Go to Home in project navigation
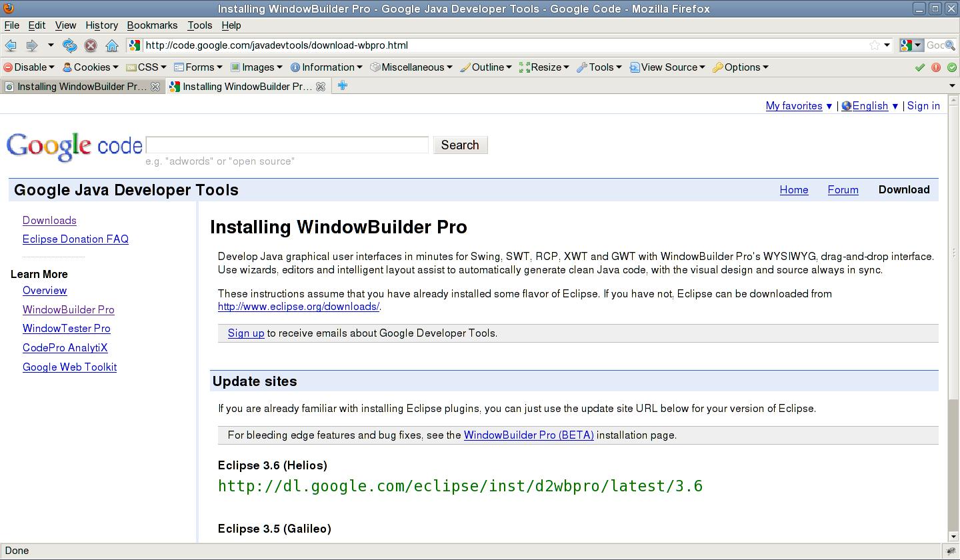 point(794,189)
